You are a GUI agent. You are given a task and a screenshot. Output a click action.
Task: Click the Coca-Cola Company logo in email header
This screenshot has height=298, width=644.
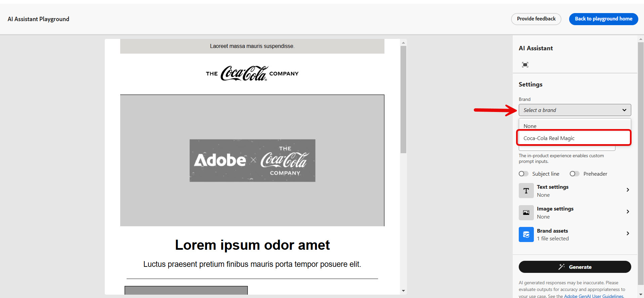click(252, 73)
